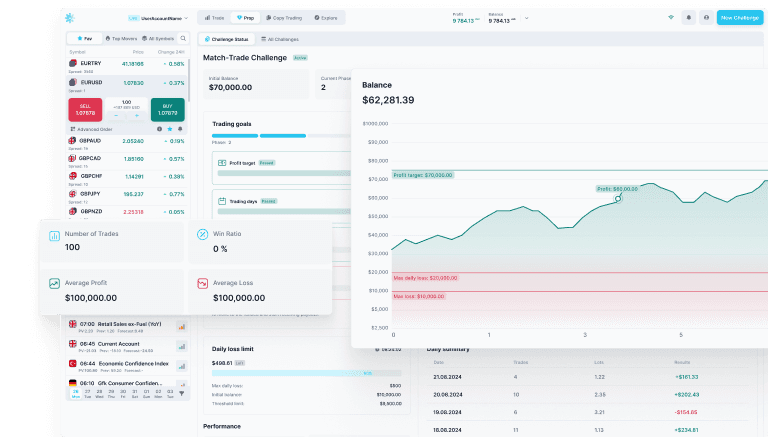The width and height of the screenshot is (768, 437).
Task: Open the Challenge Status tab
Action: pyautogui.click(x=226, y=39)
